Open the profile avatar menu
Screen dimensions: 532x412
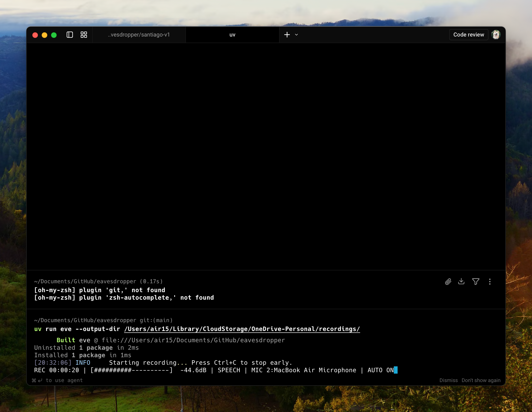click(496, 35)
